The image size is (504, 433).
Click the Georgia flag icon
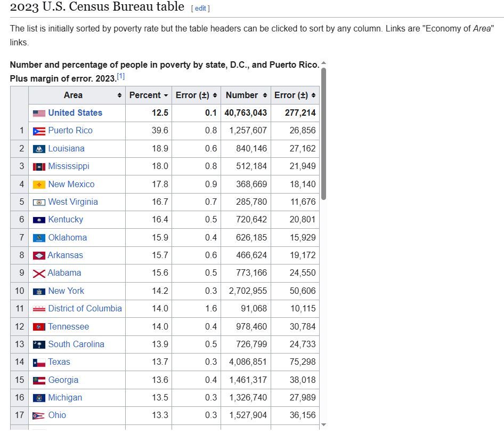(39, 381)
